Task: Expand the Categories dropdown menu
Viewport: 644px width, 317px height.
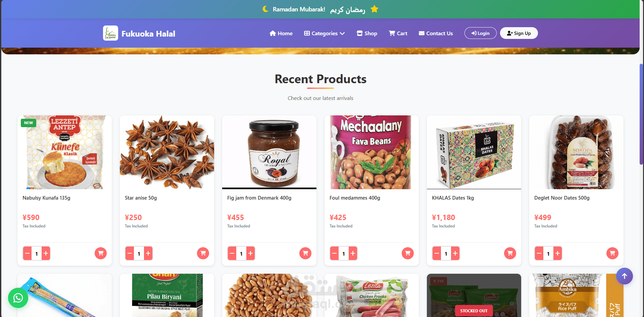Action: coord(325,33)
